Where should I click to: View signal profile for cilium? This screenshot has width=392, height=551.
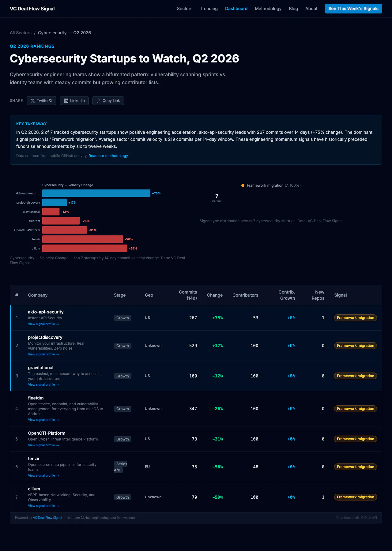pos(43,506)
